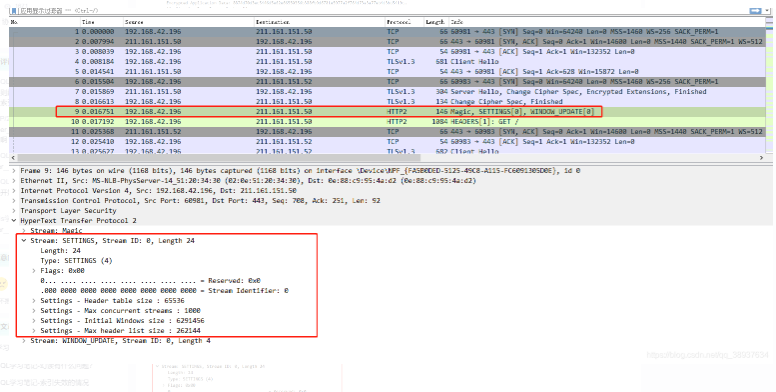Click the display filter bookmark icon
Viewport: 776px width, 392px height.
coord(14,10)
